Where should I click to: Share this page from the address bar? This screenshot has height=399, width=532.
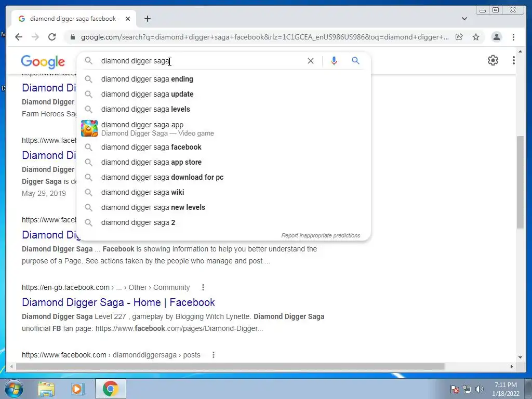[459, 37]
